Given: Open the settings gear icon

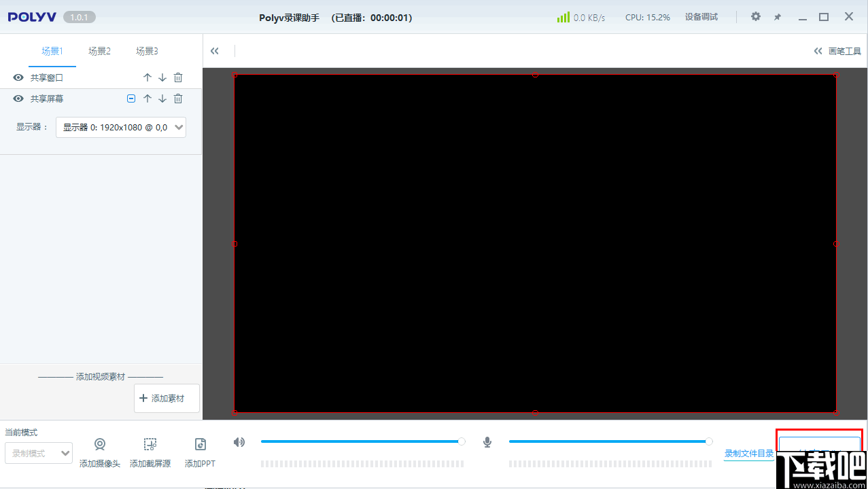Looking at the screenshot, I should click(756, 17).
